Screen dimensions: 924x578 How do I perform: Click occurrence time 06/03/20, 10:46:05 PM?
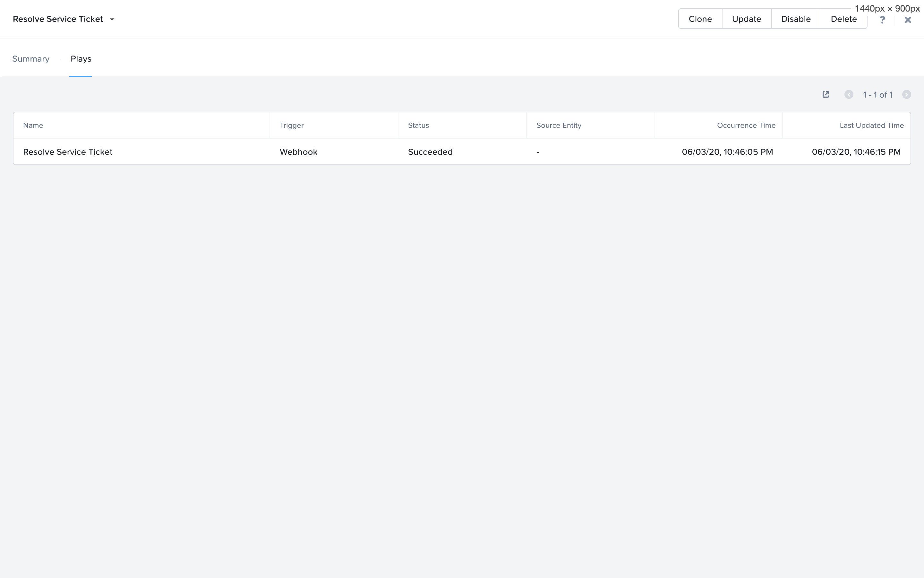point(727,152)
